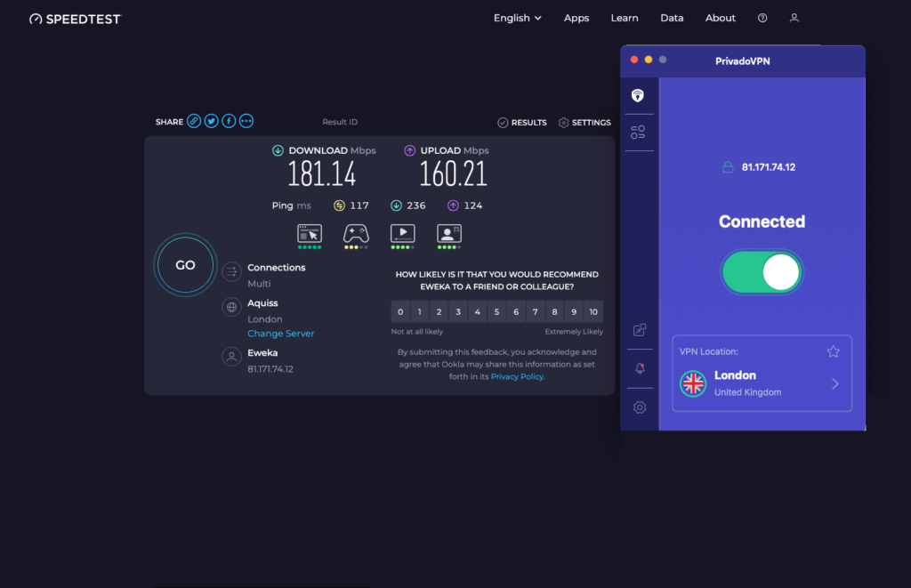Open the Privacy Policy link
911x588 pixels.
pyautogui.click(x=517, y=376)
